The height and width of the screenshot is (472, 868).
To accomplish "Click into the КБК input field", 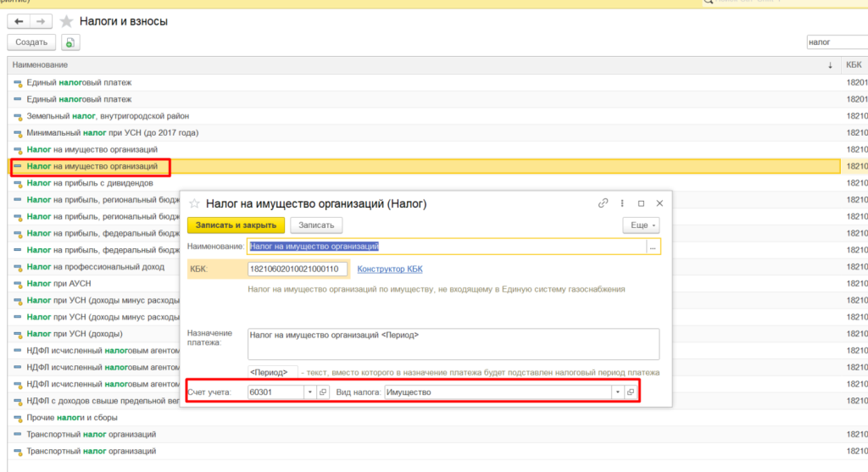I will point(297,269).
